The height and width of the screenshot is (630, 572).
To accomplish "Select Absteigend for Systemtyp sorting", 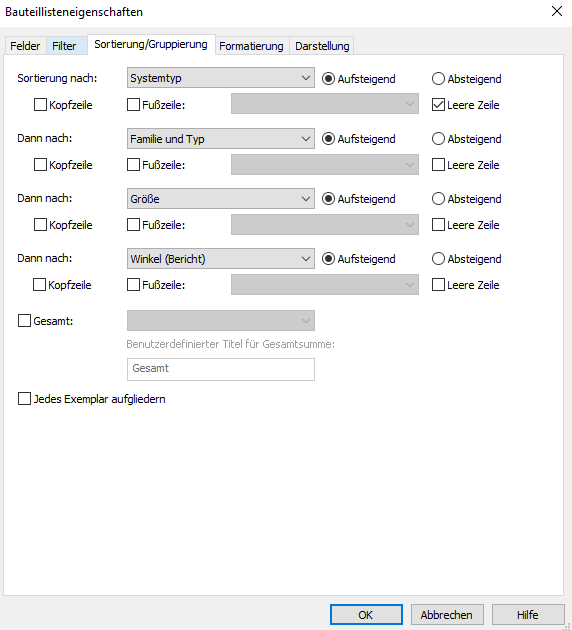I will [x=438, y=79].
